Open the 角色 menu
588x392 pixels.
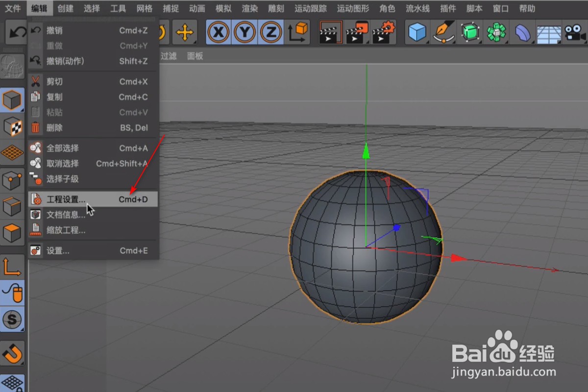pos(388,8)
